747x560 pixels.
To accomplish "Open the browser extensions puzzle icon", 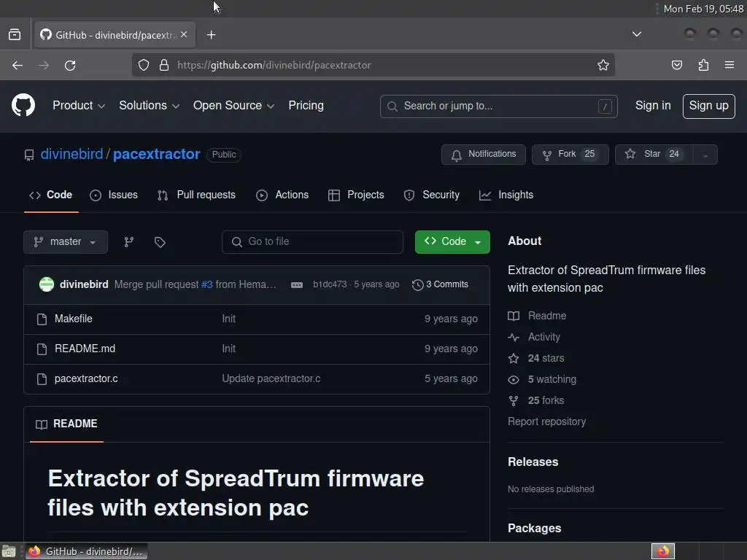I will [703, 65].
